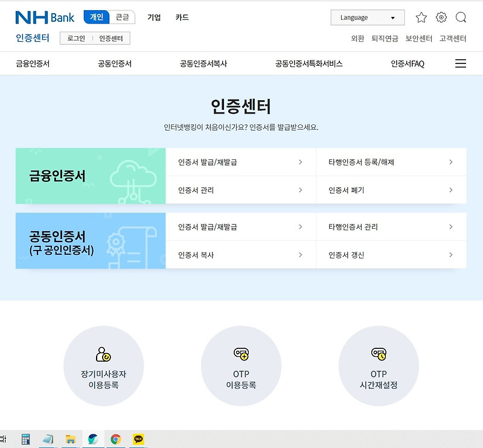Screen dimensions: 483x448
Task: Switch to 큰글 large-text mode
Action: click(123, 17)
